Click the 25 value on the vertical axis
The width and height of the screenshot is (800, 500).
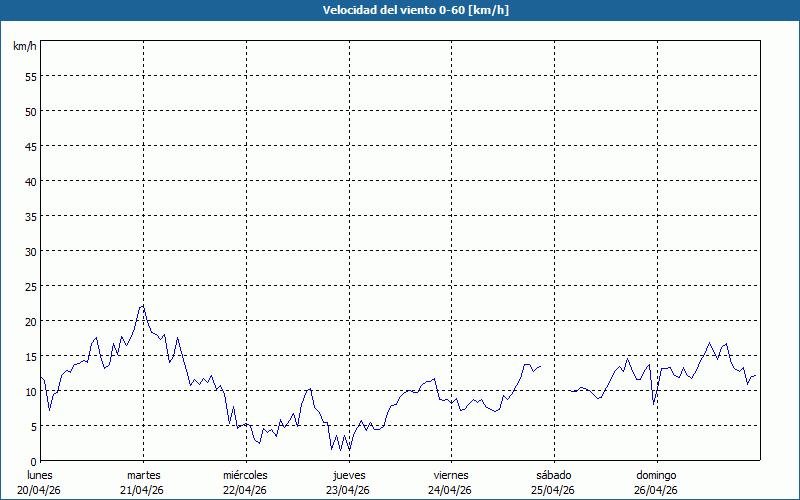[30, 286]
